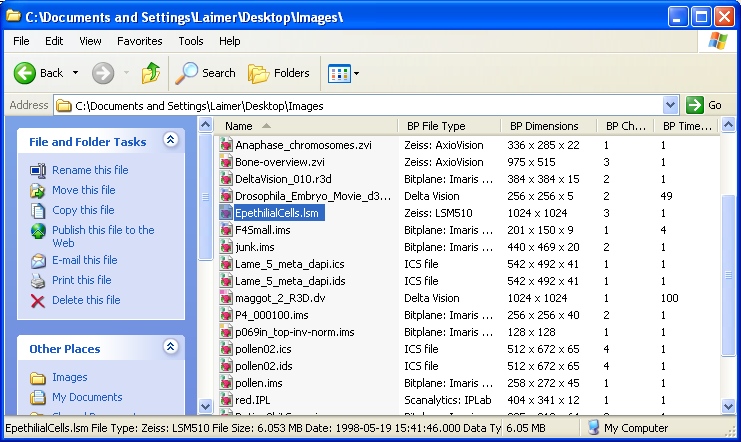Open the Edit menu
This screenshot has width=741, height=442.
point(54,41)
